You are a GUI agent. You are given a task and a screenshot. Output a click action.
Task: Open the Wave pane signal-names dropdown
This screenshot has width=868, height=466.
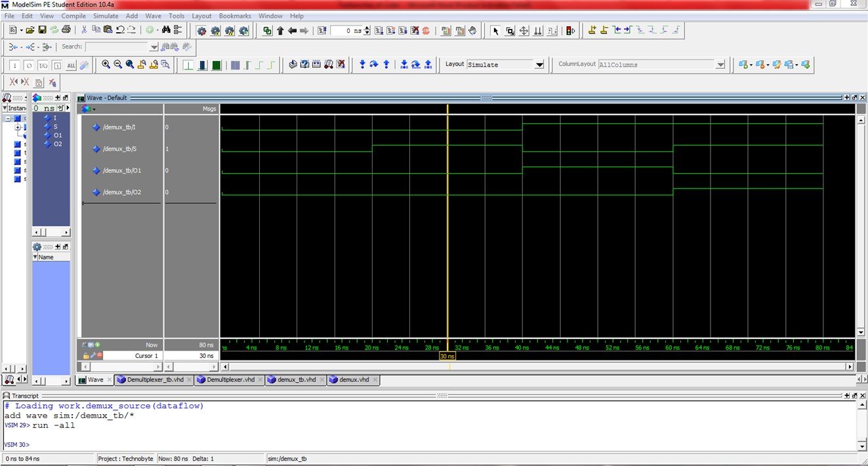(x=95, y=109)
